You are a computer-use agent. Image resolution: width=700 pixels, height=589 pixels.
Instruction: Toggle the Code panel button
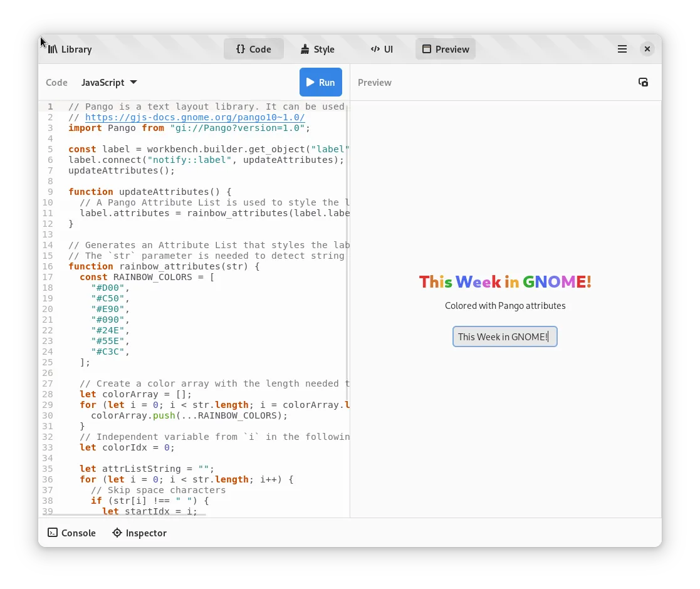[254, 50]
